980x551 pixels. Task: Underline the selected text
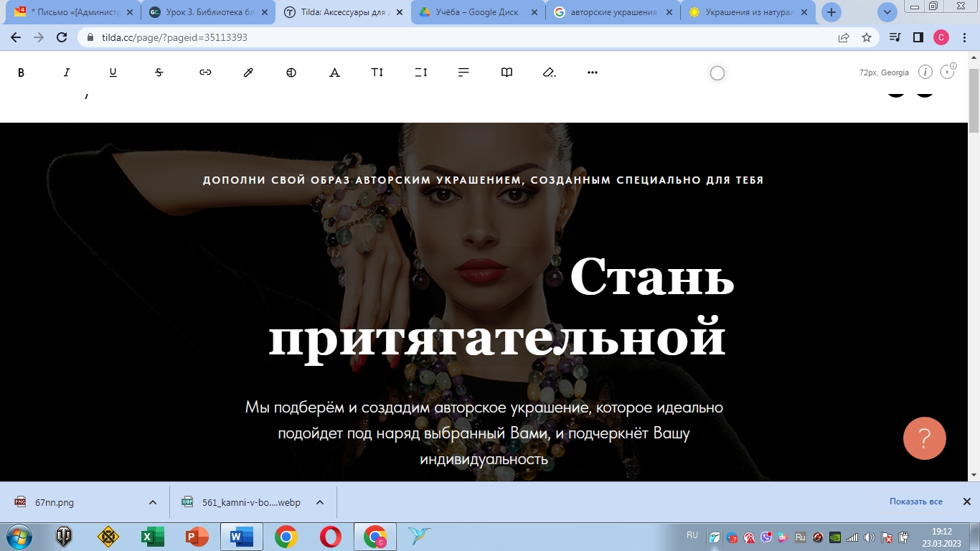[x=113, y=72]
